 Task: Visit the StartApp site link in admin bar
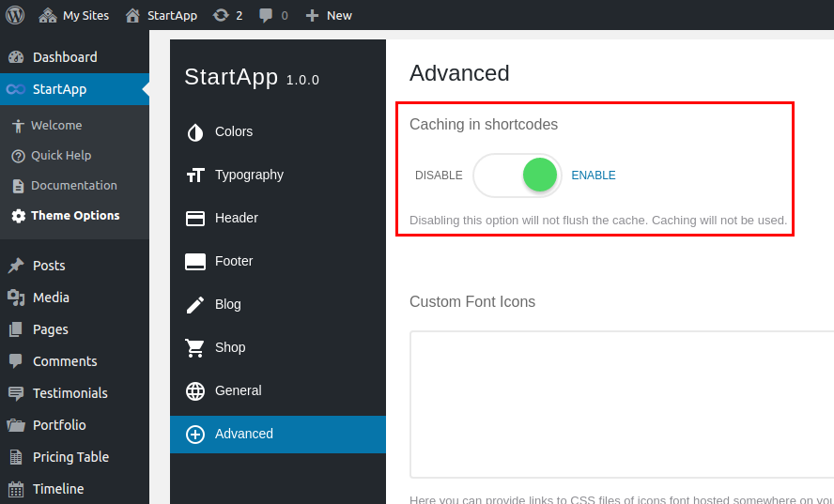162,15
